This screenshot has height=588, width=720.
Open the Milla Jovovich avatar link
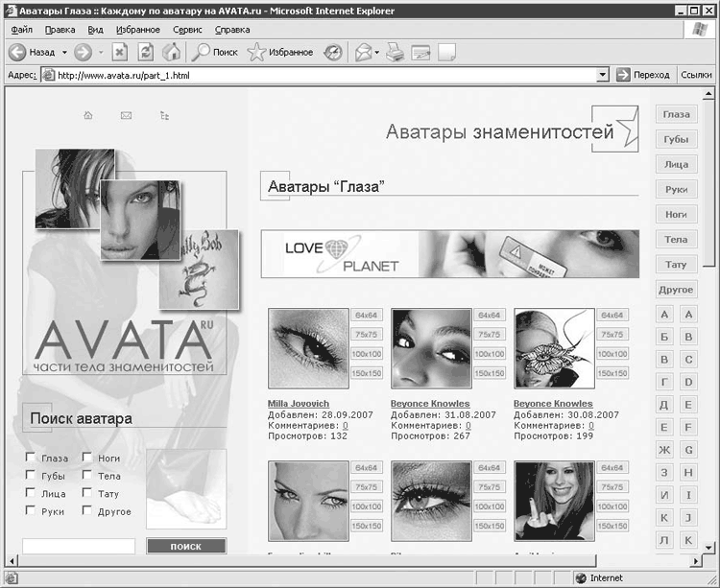pos(299,404)
